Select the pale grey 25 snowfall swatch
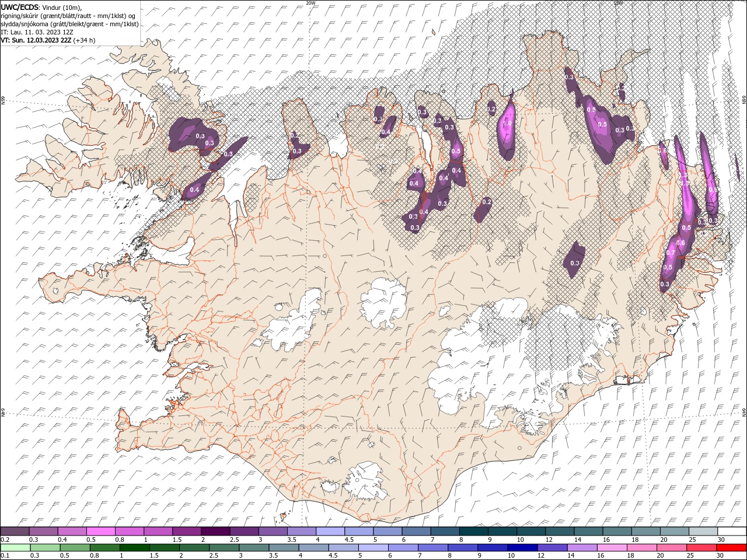Viewport: 747px width, 560px height. tap(703, 531)
